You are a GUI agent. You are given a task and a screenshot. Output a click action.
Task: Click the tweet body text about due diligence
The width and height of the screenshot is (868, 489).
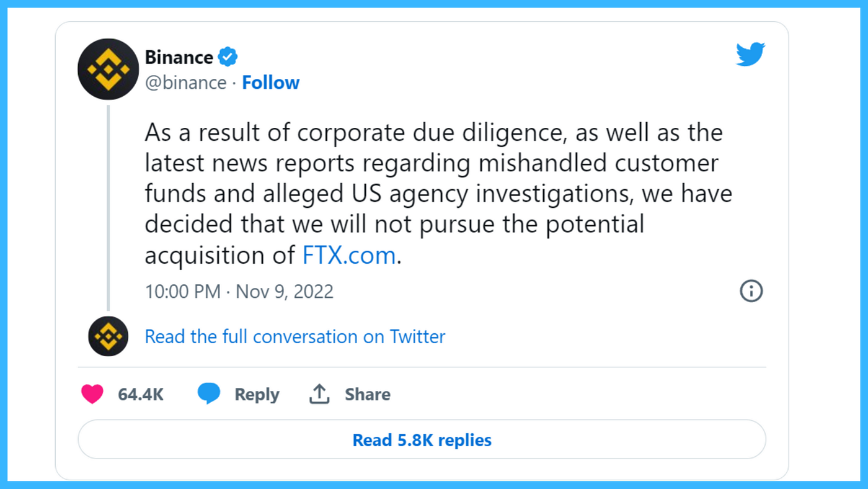click(438, 194)
